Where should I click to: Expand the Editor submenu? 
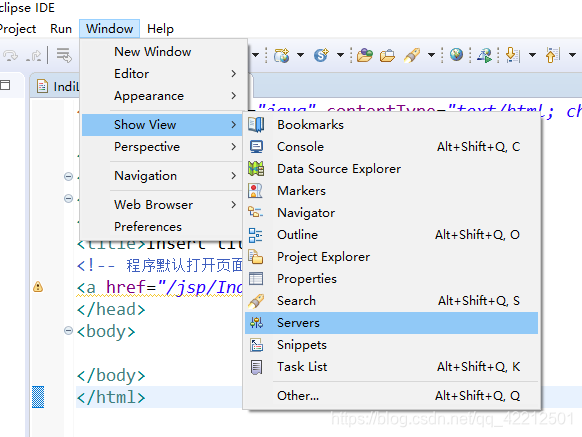click(x=163, y=74)
